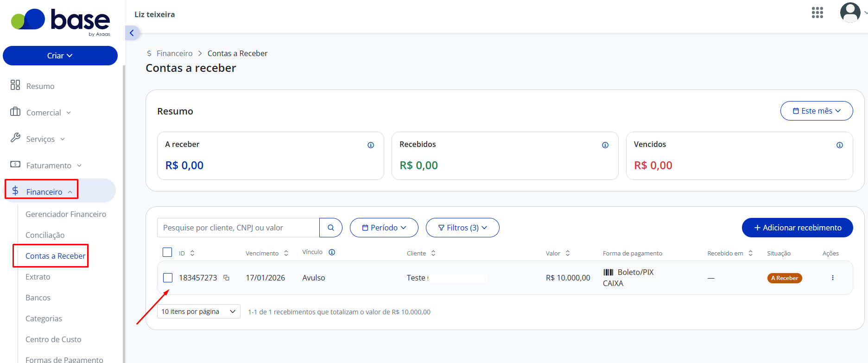Click the Adicionar recebimento button

(798, 228)
